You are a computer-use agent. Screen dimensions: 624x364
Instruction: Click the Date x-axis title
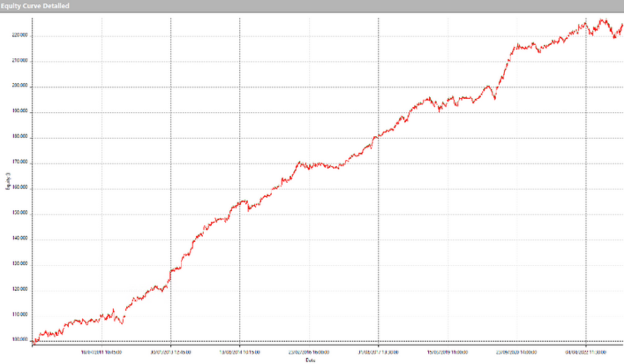coord(310,360)
